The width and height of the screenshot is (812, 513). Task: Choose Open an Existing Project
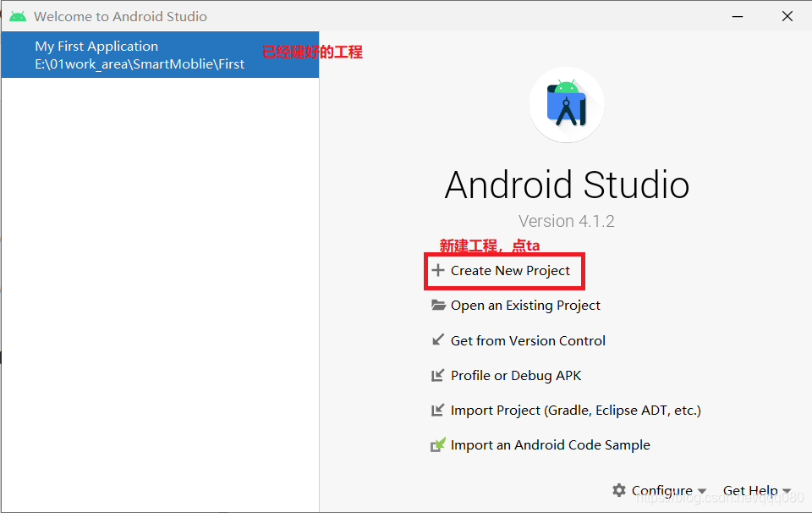(525, 306)
